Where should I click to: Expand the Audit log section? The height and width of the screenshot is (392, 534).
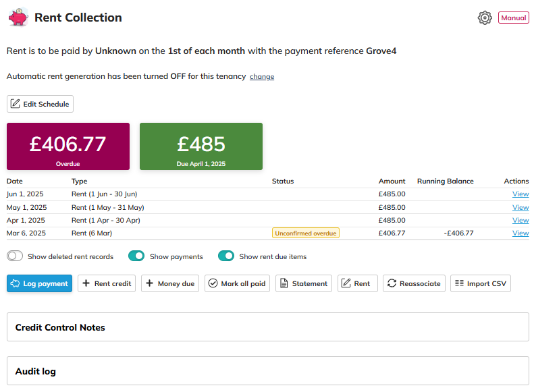click(x=268, y=371)
